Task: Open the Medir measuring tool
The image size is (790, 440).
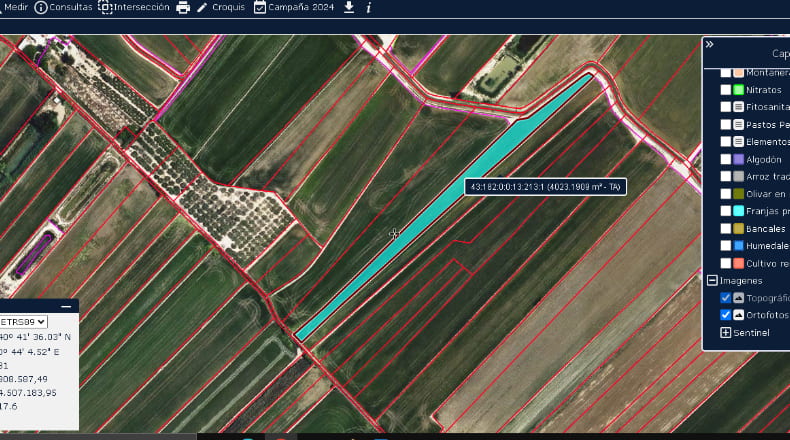Action: point(15,7)
